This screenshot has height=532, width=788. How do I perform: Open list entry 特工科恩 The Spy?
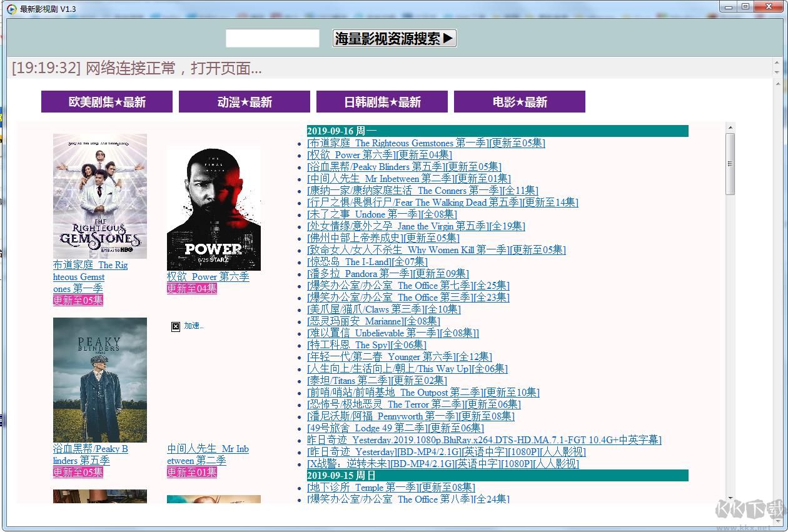coord(366,345)
